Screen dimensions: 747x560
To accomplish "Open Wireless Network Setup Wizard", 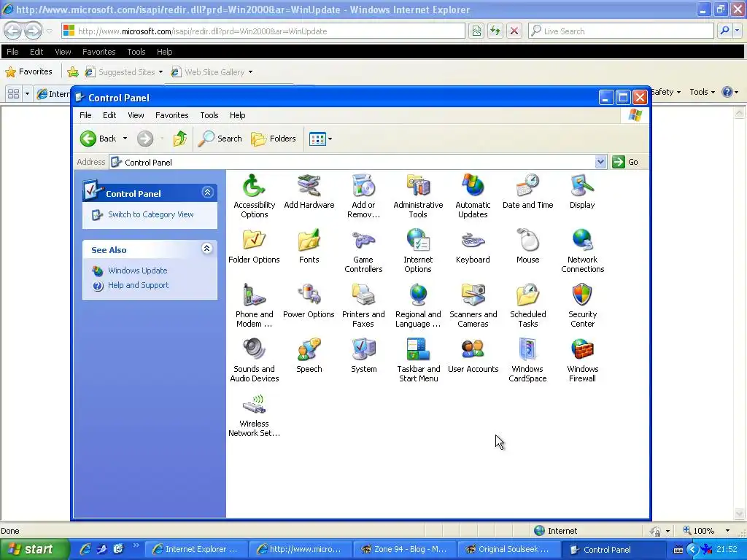I will [x=254, y=415].
